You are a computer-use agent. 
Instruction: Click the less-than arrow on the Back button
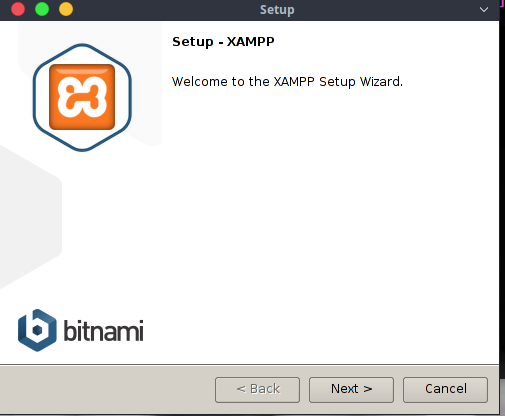click(x=241, y=389)
